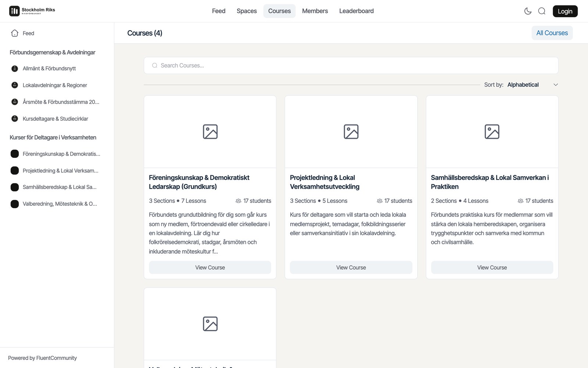Open Föreningskunskap & Demokratiskt Ledarskap title

pos(199,182)
